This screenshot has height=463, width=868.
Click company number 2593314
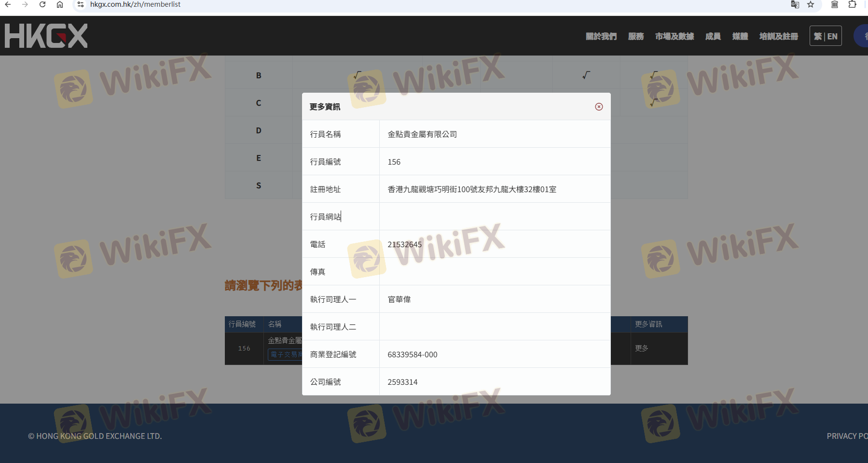pyautogui.click(x=402, y=382)
